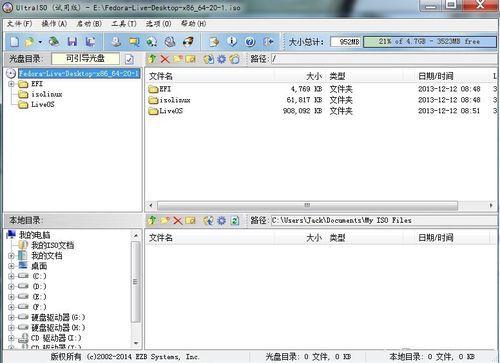Viewport: 500px width, 363px height.
Task: Click the green up-folder arrow in disc pane
Action: point(152,59)
